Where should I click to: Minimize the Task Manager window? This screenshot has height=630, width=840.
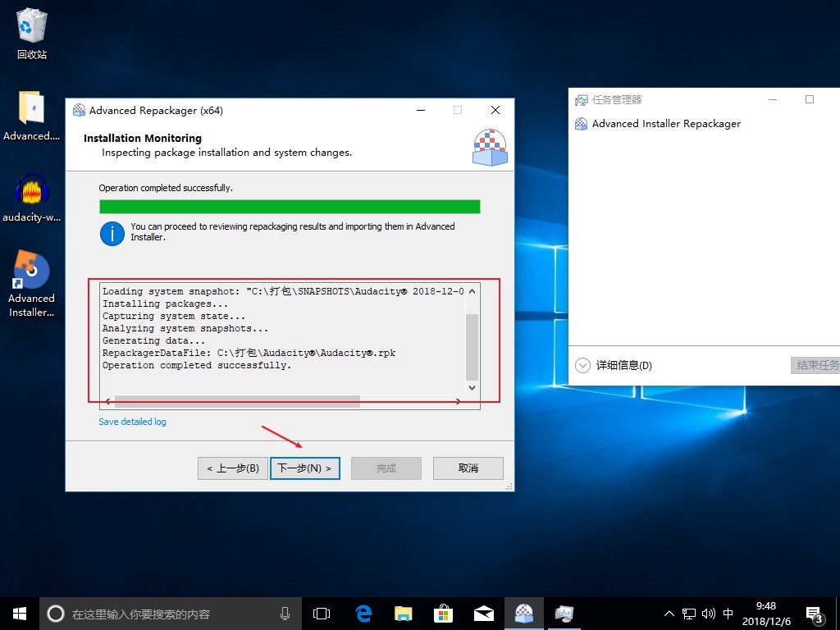tap(773, 99)
